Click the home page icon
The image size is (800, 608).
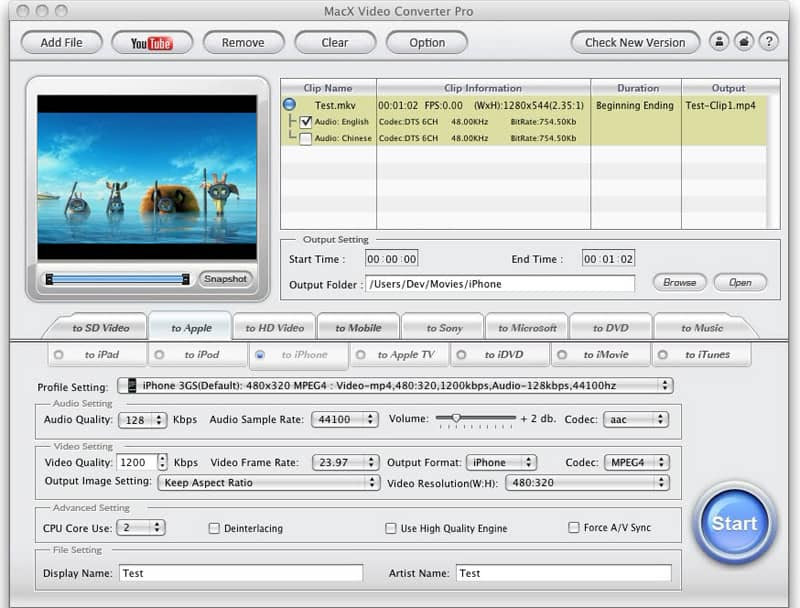point(744,42)
